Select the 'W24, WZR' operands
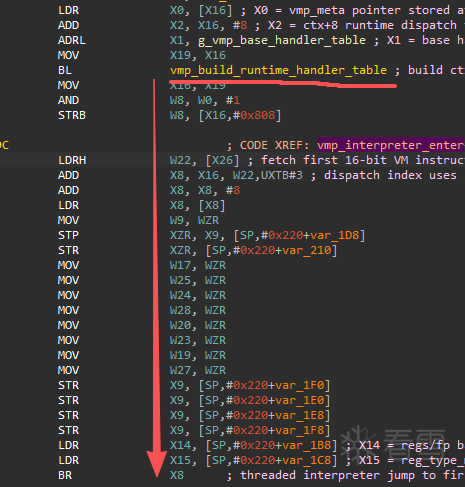The image size is (465, 487). [x=198, y=295]
